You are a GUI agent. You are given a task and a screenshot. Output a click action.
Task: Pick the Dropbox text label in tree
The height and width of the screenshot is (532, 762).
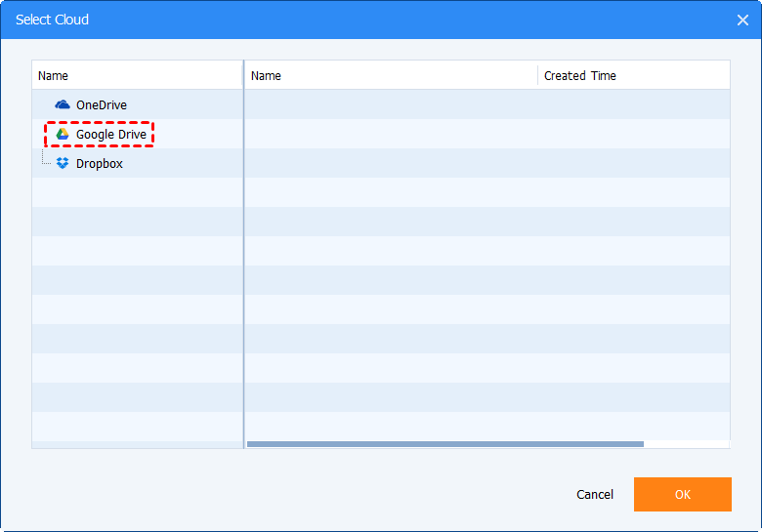(100, 163)
